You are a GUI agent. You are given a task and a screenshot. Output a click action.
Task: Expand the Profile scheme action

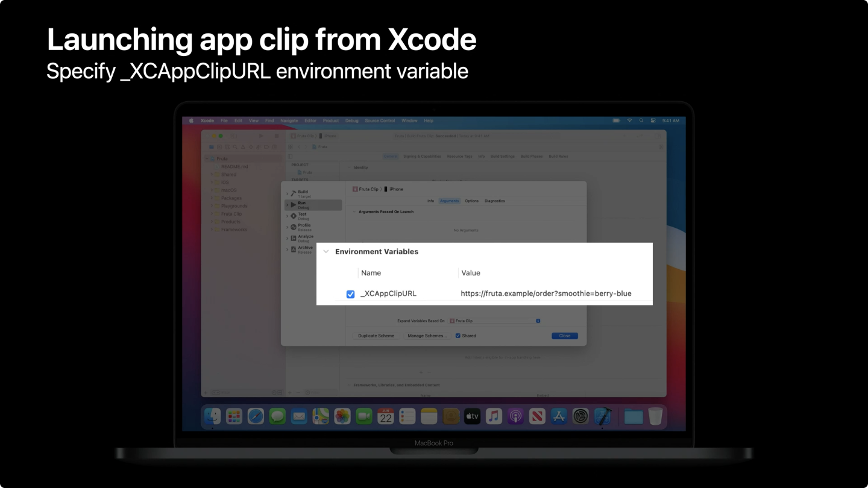point(288,227)
